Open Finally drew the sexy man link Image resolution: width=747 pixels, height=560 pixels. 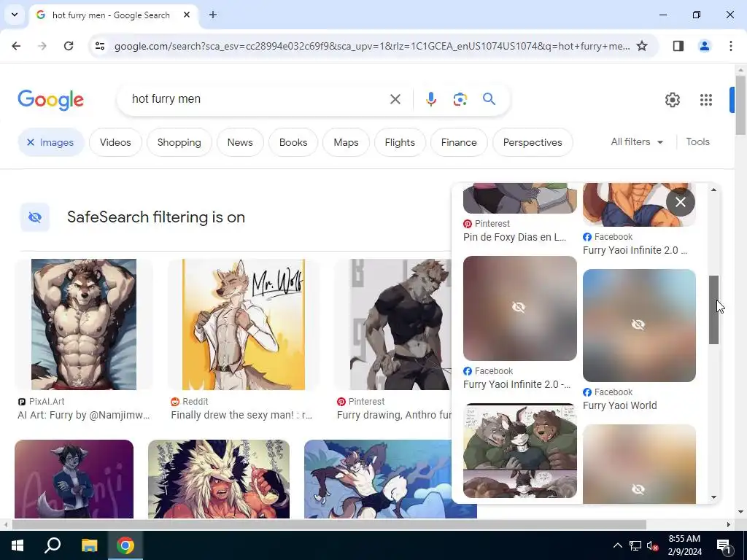click(241, 415)
